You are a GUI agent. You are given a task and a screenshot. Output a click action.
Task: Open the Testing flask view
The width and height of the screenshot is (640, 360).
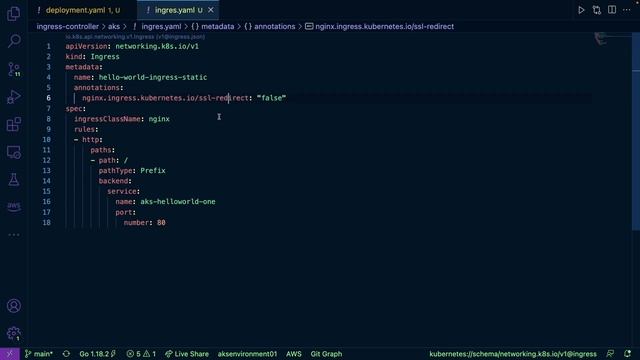click(x=13, y=180)
